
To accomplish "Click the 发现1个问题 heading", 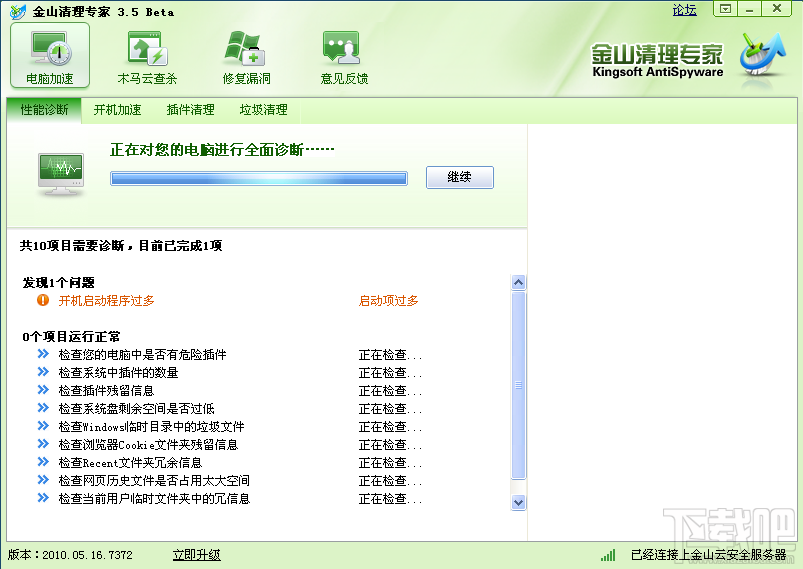I will 58,282.
